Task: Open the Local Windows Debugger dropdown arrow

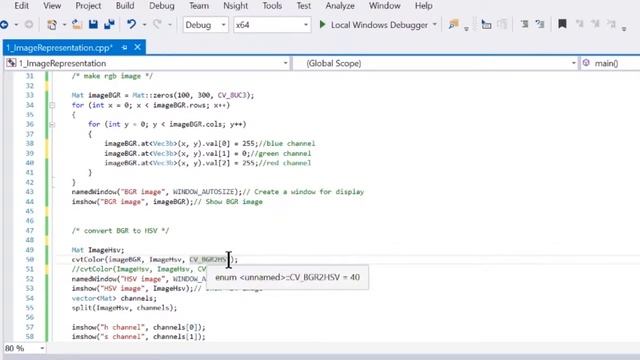Action: tap(435, 25)
